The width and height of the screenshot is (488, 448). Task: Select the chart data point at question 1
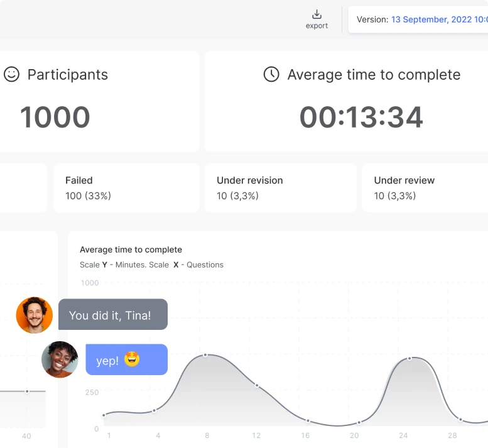tap(104, 415)
